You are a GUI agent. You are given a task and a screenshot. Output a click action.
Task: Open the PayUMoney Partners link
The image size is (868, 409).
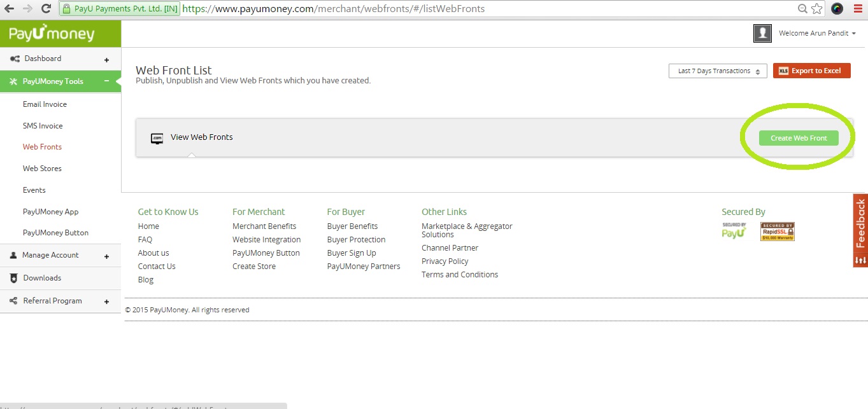point(364,267)
